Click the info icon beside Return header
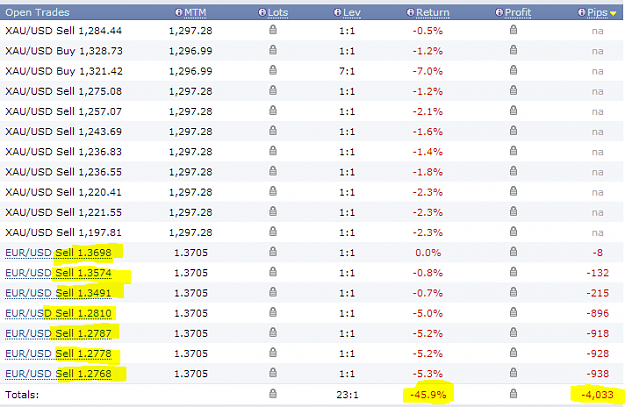 tap(411, 13)
